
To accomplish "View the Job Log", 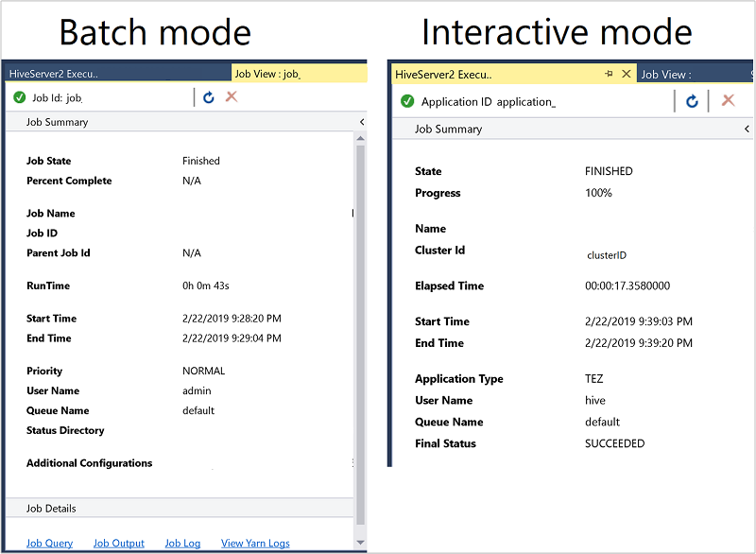I will click(181, 543).
